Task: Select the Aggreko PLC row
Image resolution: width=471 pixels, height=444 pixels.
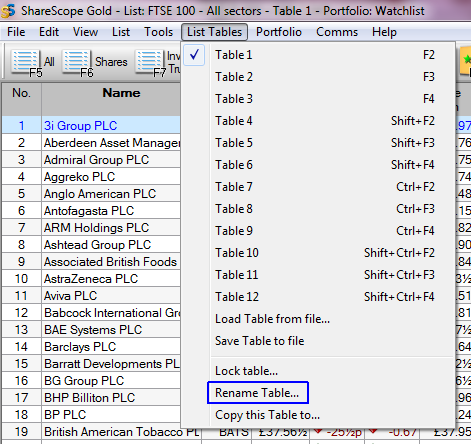Action: pos(91,177)
